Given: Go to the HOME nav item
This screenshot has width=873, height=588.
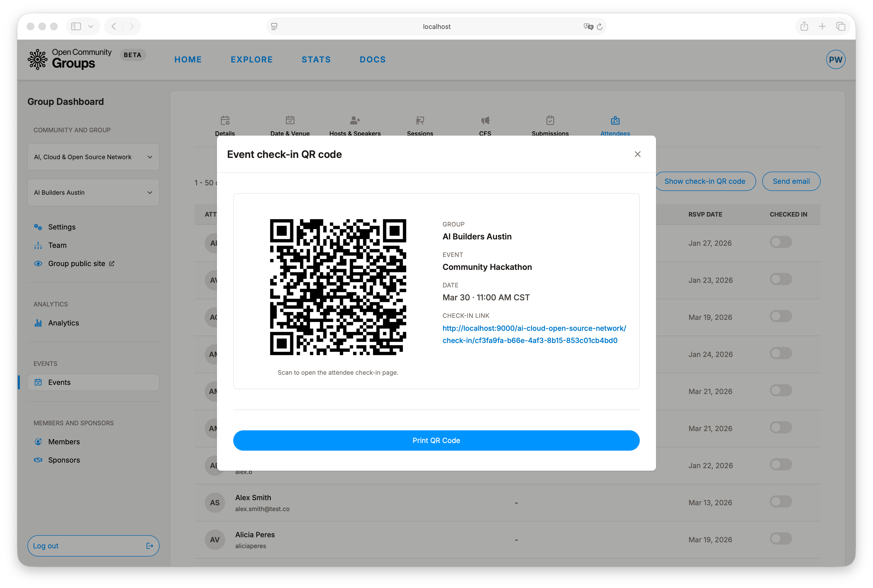Looking at the screenshot, I should (x=188, y=59).
